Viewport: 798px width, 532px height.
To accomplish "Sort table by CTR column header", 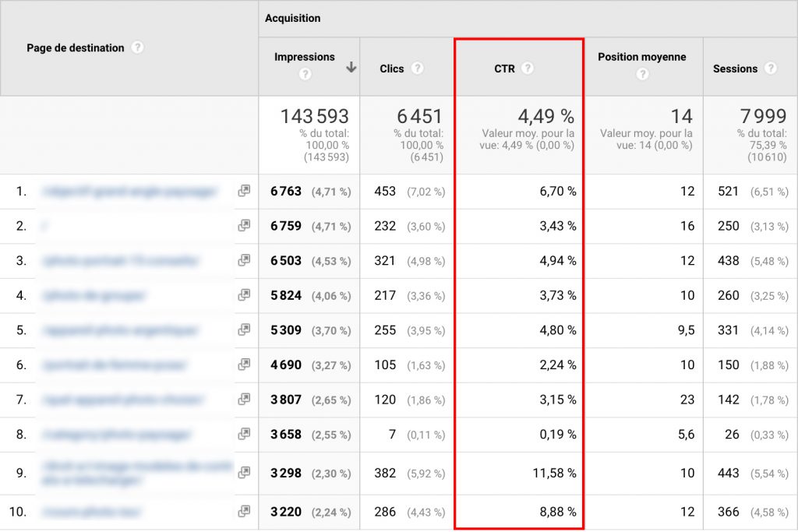I will tap(504, 69).
